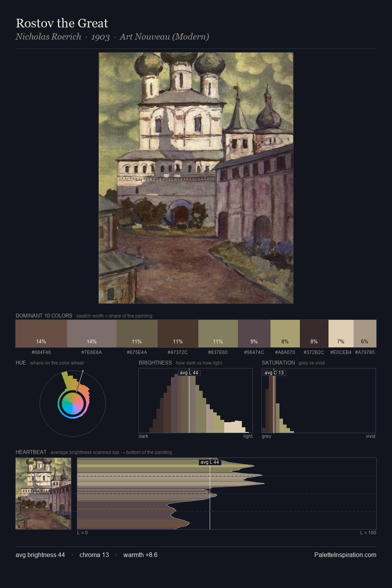Image resolution: width=392 pixels, height=588 pixels.
Task: Select the #A79785 beige swatch
Action: 365,334
